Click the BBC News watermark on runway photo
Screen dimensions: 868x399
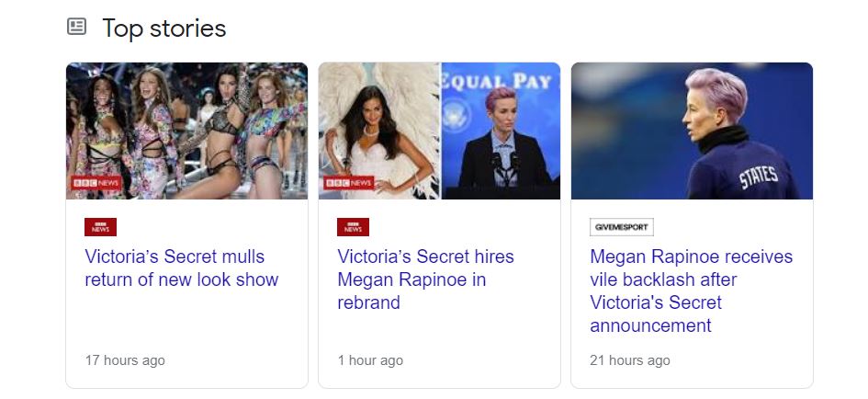pos(96,183)
